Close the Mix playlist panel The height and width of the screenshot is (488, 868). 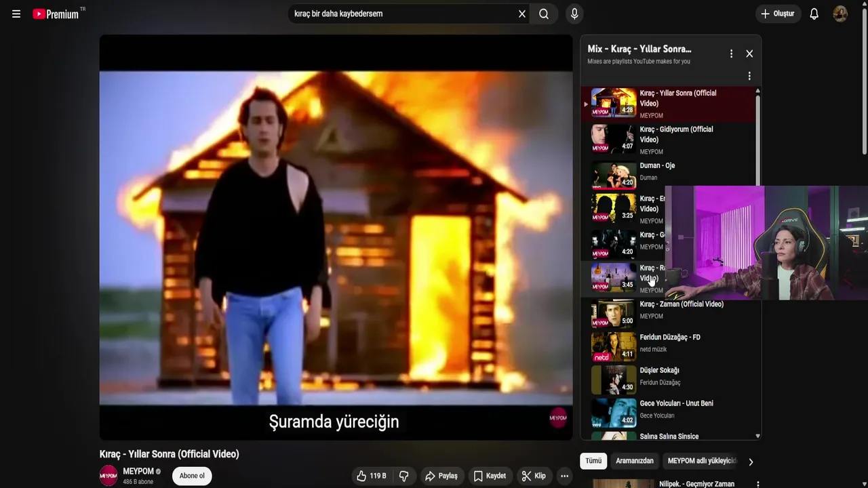(749, 54)
